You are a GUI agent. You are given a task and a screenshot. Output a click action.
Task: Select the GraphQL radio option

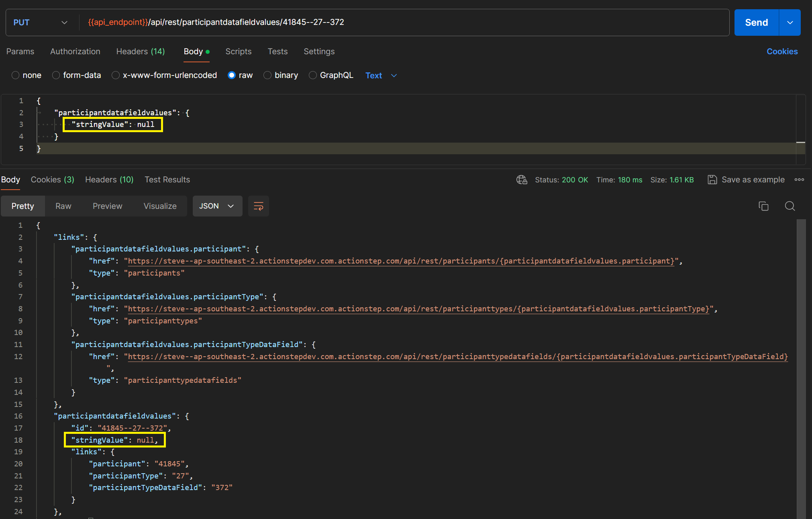tap(313, 75)
